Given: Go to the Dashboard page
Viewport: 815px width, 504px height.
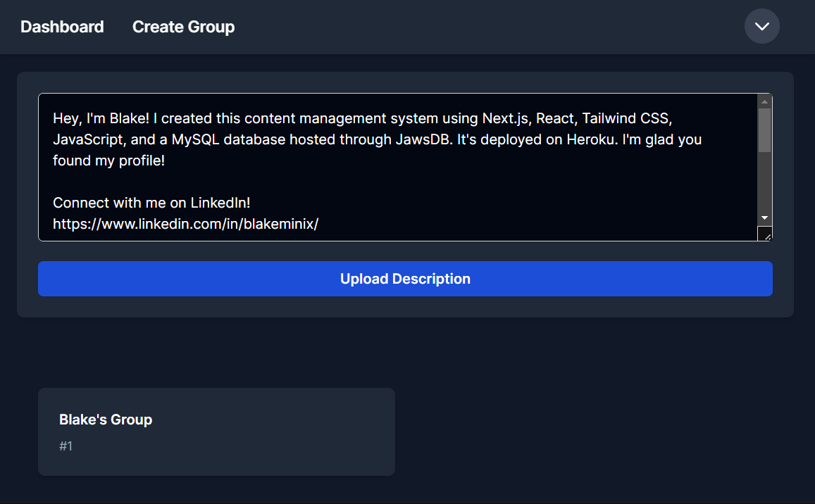Looking at the screenshot, I should pyautogui.click(x=62, y=27).
